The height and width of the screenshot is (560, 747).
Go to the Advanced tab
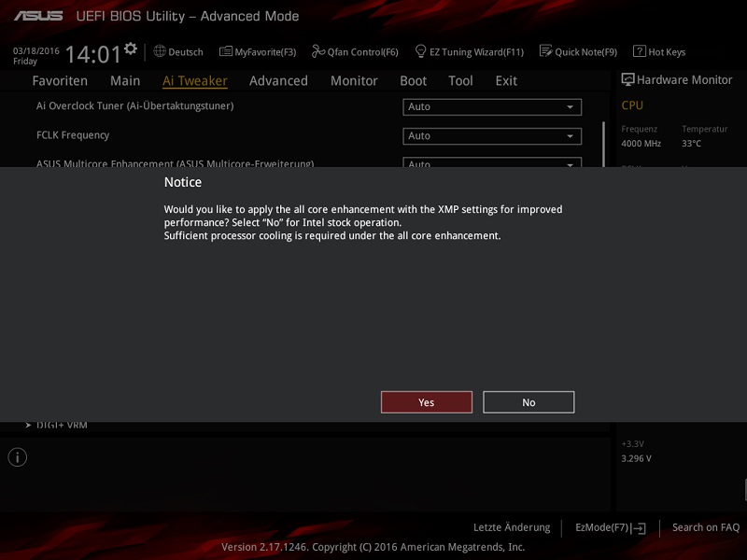tap(278, 81)
